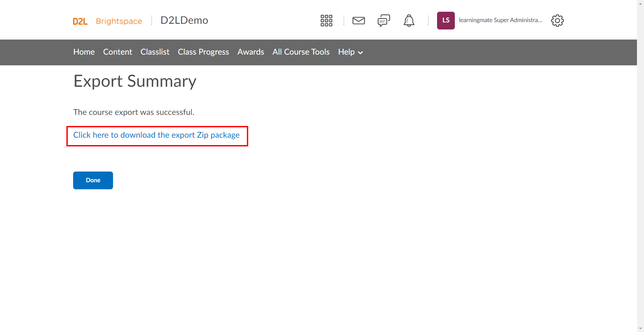Image resolution: width=644 pixels, height=332 pixels.
Task: Click the scrollbar down arrow
Action: (x=640, y=329)
